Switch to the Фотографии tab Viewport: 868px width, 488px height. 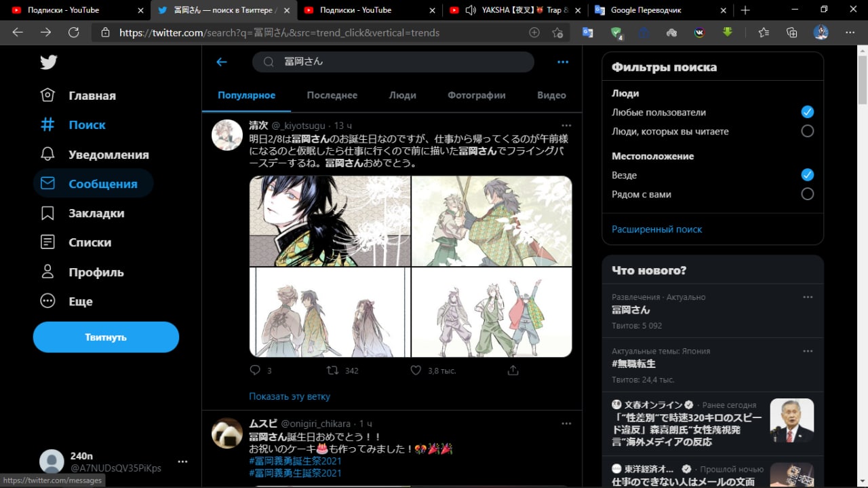coord(476,95)
